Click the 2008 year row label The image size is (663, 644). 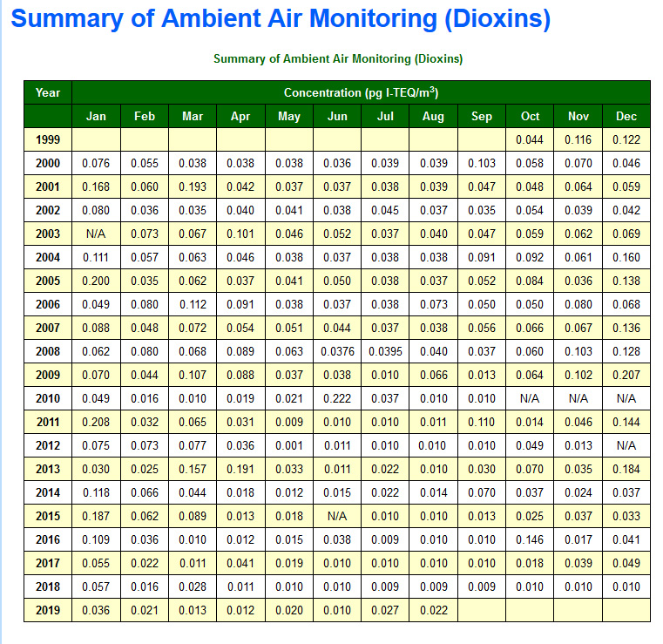(x=48, y=351)
